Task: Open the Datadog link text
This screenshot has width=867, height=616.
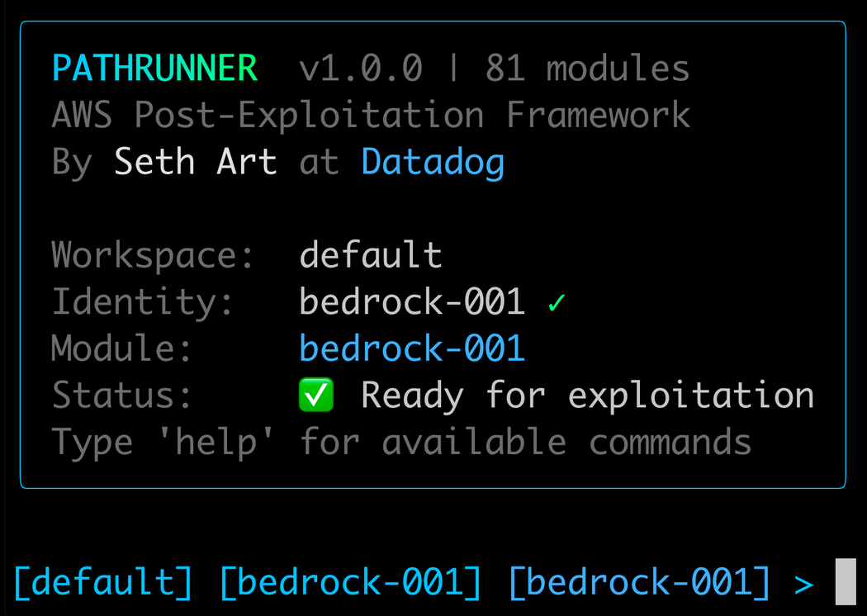Action: pos(433,163)
